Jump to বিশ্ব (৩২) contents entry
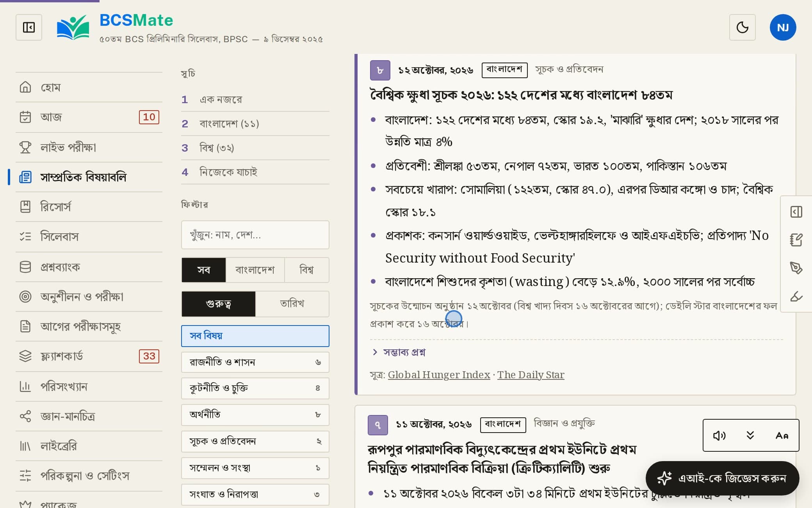The image size is (812, 508). (x=255, y=148)
